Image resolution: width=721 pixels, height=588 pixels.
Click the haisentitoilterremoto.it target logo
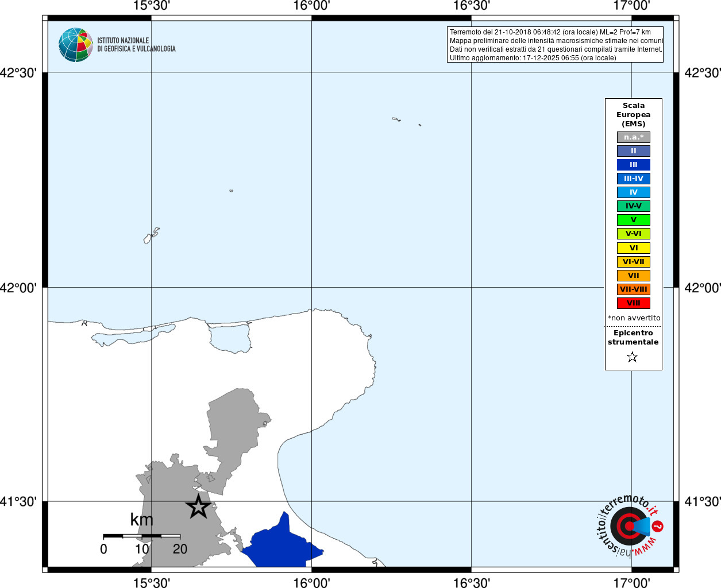[630, 526]
